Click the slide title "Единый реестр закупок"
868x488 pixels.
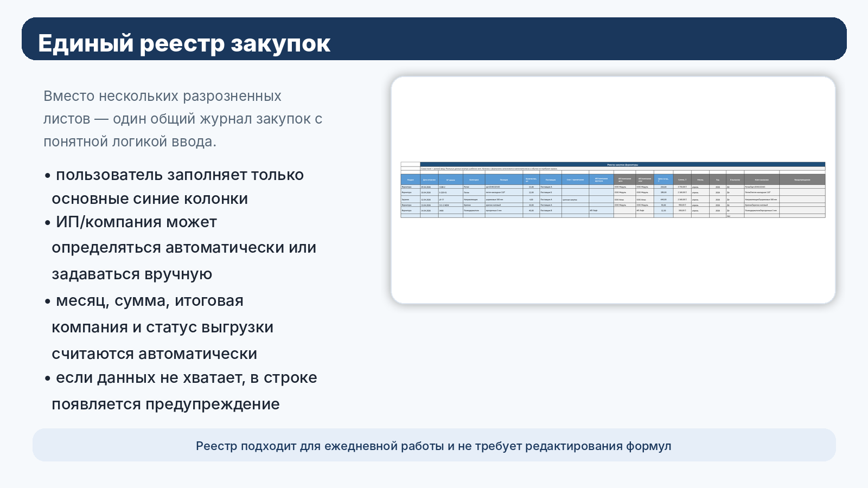click(x=184, y=43)
